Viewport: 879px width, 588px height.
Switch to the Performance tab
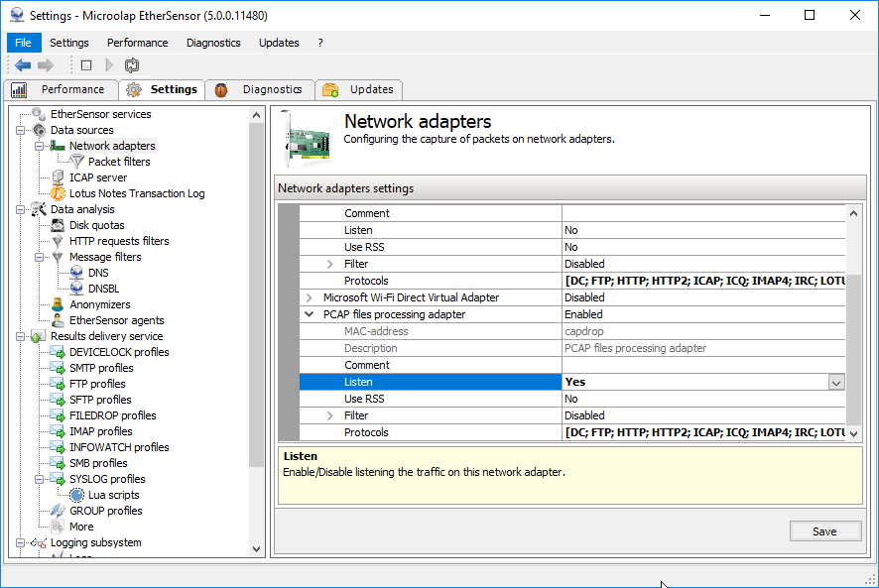point(62,89)
